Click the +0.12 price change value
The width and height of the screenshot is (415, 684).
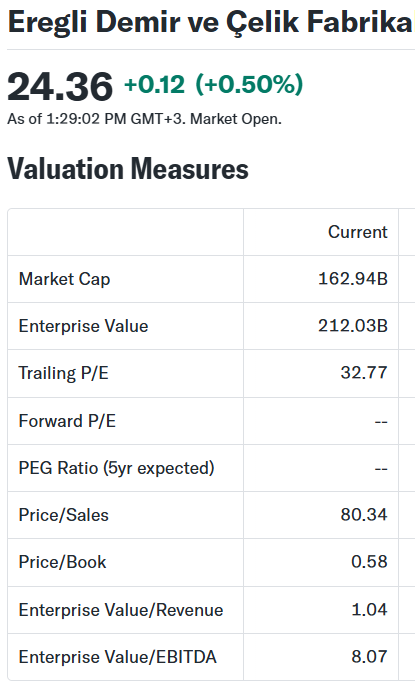[154, 84]
